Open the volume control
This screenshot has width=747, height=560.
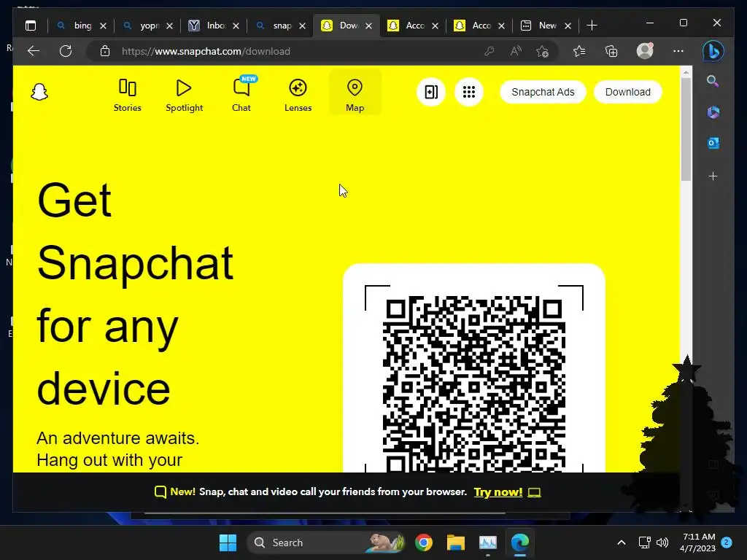pos(662,542)
